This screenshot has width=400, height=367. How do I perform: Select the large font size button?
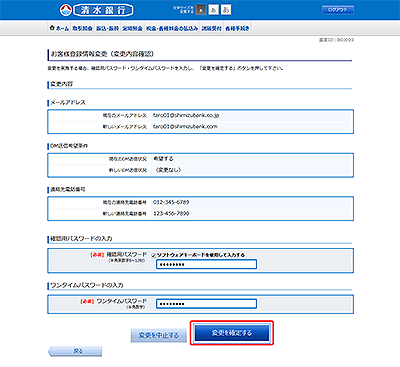click(226, 10)
